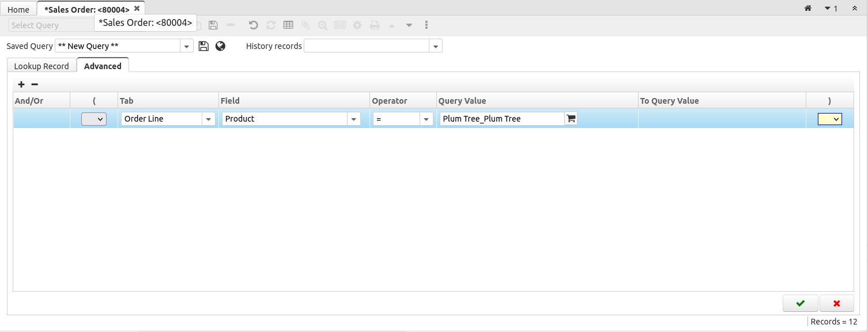Remove query row with the minus icon
The image size is (868, 332).
pos(35,84)
